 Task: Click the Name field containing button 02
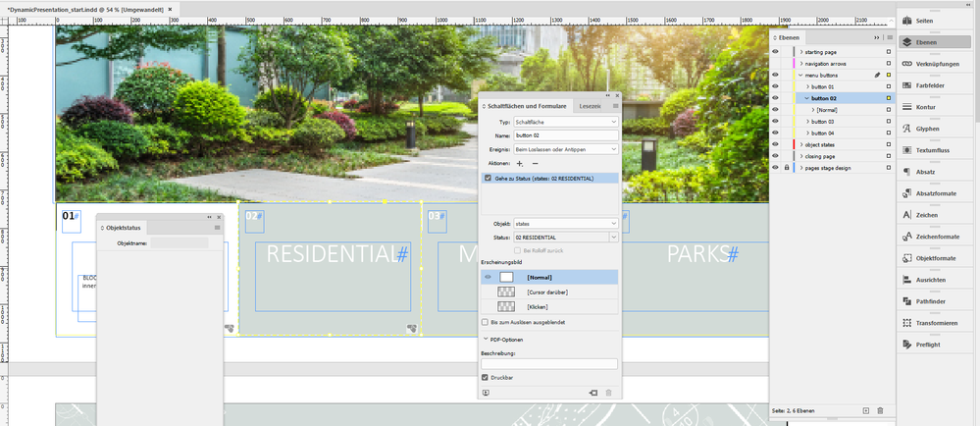pos(566,135)
